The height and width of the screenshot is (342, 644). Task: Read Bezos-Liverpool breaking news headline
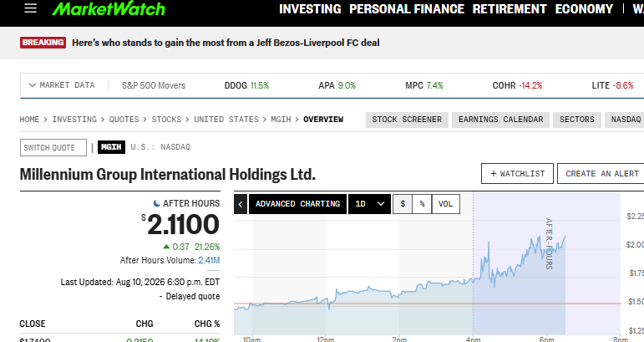coord(226,43)
